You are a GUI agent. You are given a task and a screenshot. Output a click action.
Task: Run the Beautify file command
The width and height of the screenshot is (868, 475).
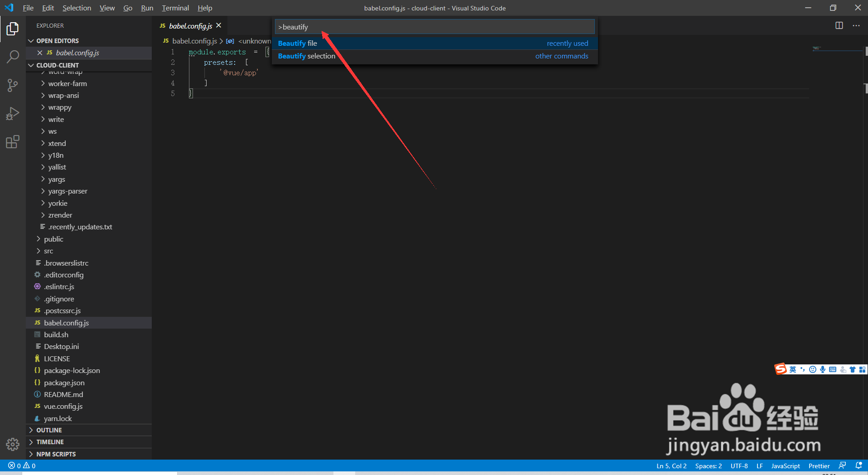(435, 43)
